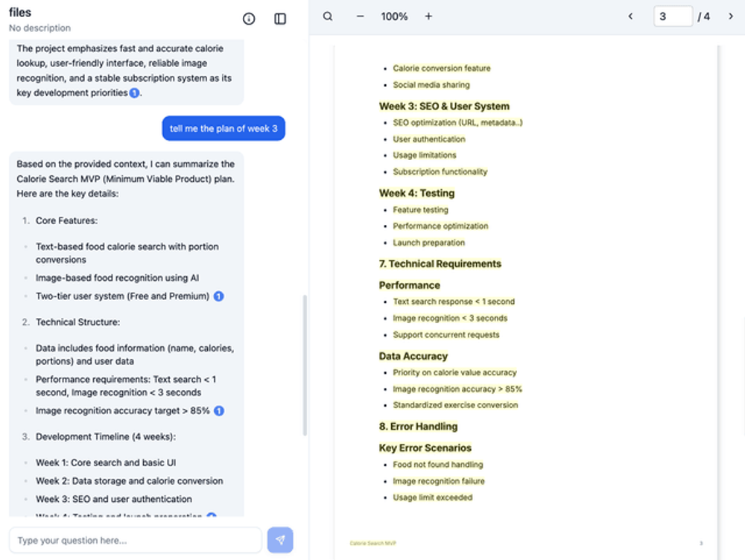
Task: Click Core Features: list item in chat
Action: pos(66,220)
